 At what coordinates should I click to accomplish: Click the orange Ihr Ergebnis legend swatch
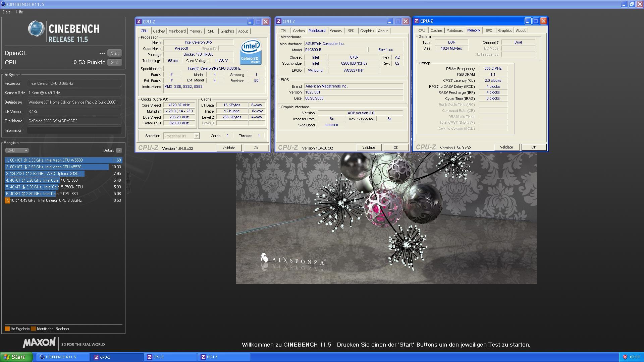(x=7, y=329)
